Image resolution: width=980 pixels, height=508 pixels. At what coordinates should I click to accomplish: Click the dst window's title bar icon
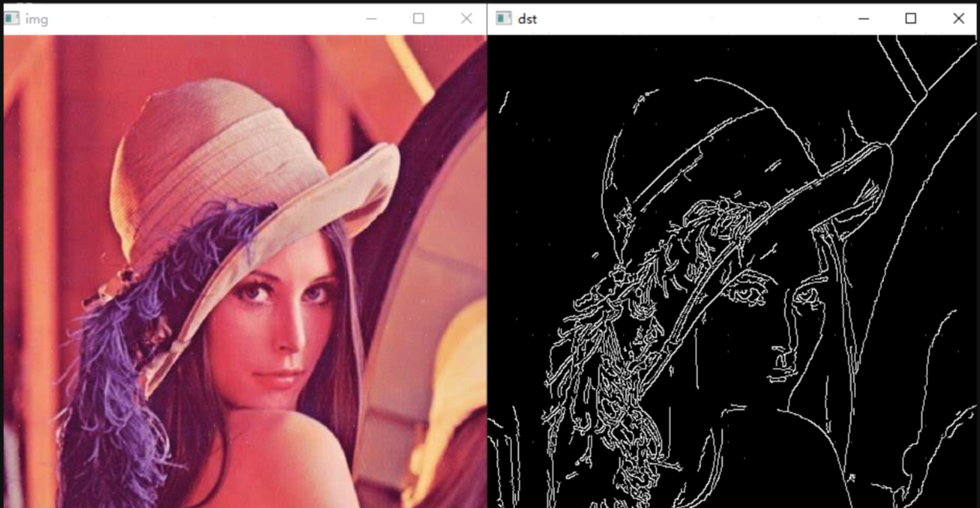tap(504, 19)
